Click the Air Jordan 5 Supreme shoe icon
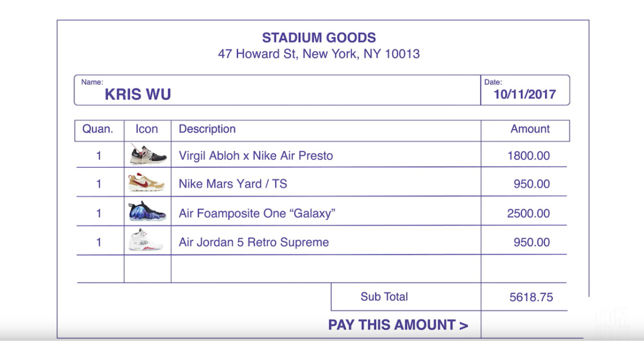644x341 pixels. tap(145, 241)
